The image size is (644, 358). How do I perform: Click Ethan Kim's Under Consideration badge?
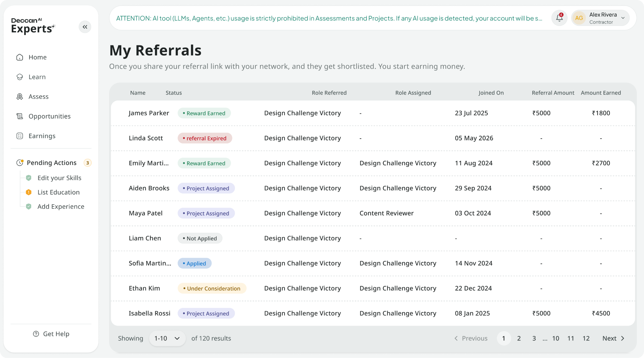(x=212, y=288)
